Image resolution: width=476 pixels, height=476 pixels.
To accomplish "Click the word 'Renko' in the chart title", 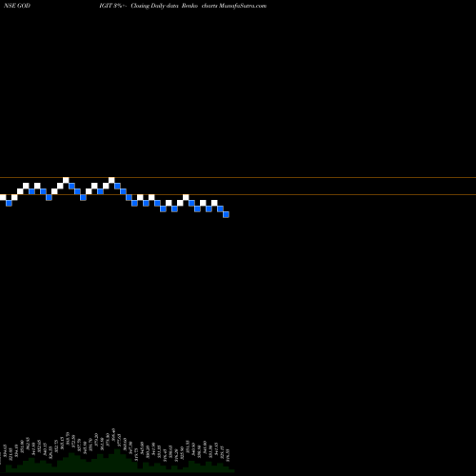I will click(x=189, y=6).
